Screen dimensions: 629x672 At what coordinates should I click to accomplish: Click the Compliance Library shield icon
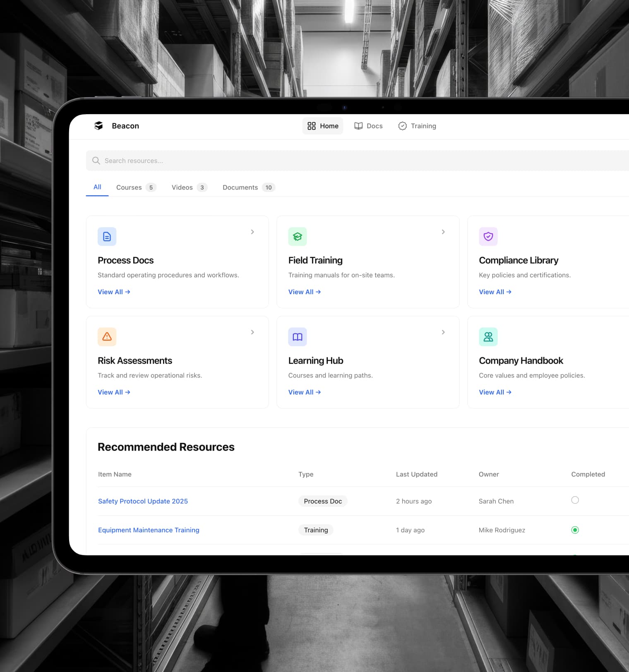[488, 237]
